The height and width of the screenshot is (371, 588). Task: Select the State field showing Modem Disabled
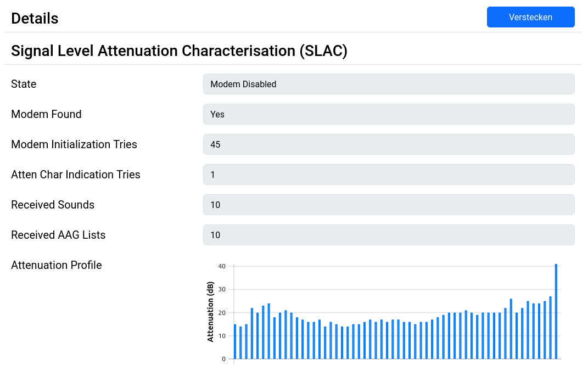[x=389, y=84]
